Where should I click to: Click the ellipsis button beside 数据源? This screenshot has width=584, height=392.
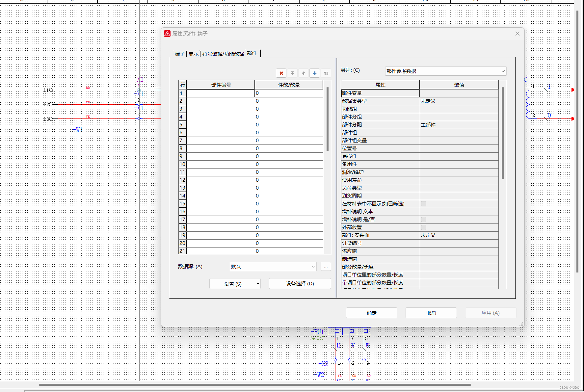pos(326,267)
